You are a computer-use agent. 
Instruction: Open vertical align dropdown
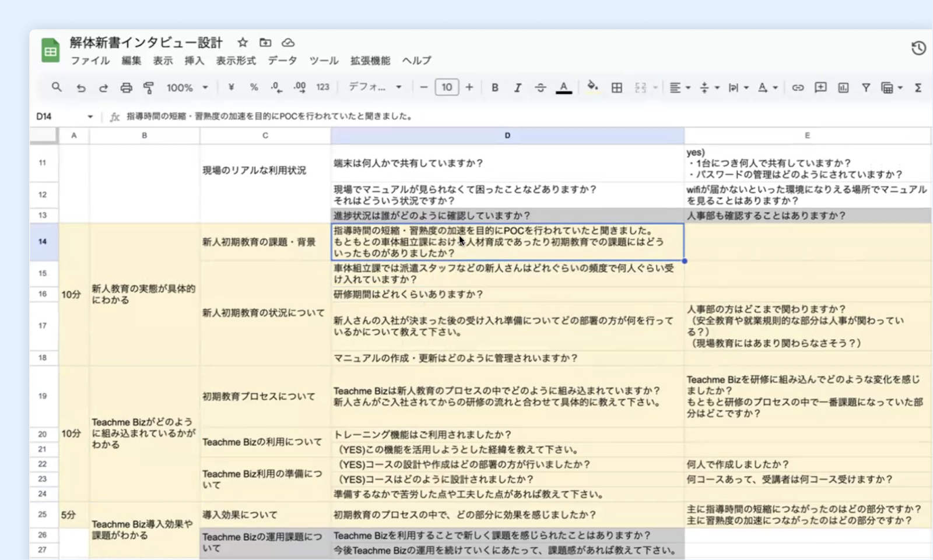(709, 87)
